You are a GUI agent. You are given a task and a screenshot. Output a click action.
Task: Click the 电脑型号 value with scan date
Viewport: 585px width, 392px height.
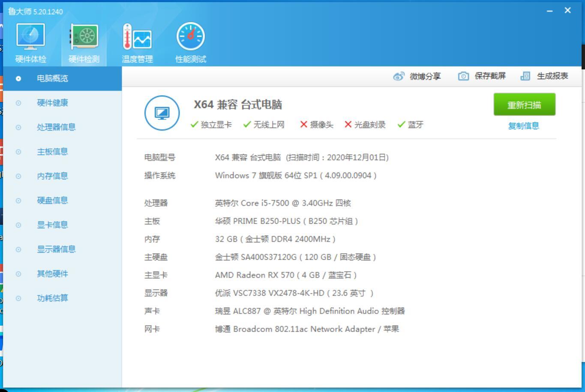pyautogui.click(x=302, y=157)
